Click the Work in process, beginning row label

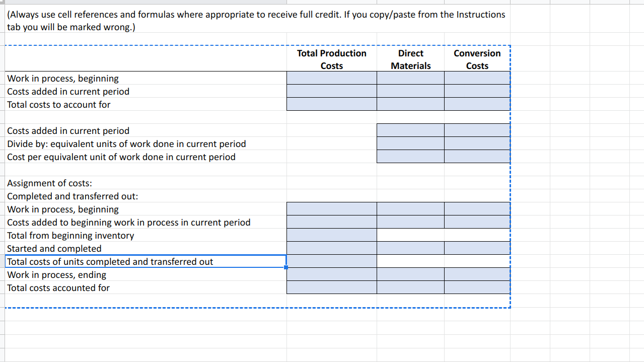[x=62, y=78]
